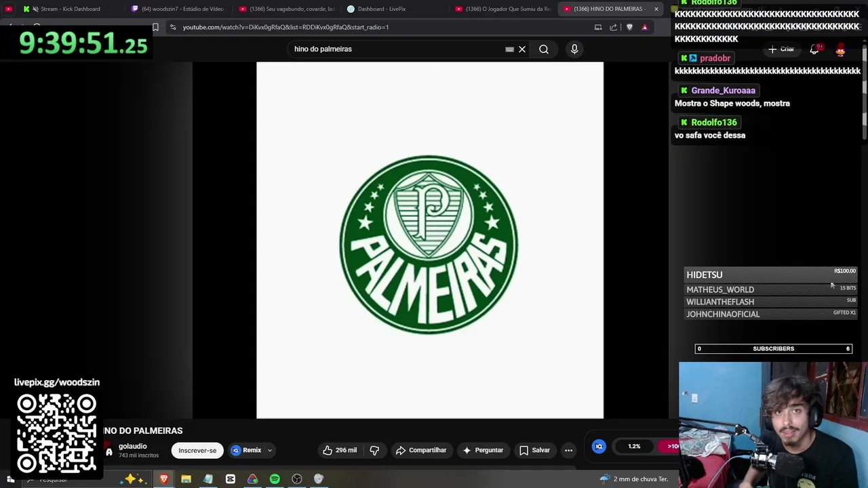Click the Perguntar button
868x488 pixels.
[483, 450]
